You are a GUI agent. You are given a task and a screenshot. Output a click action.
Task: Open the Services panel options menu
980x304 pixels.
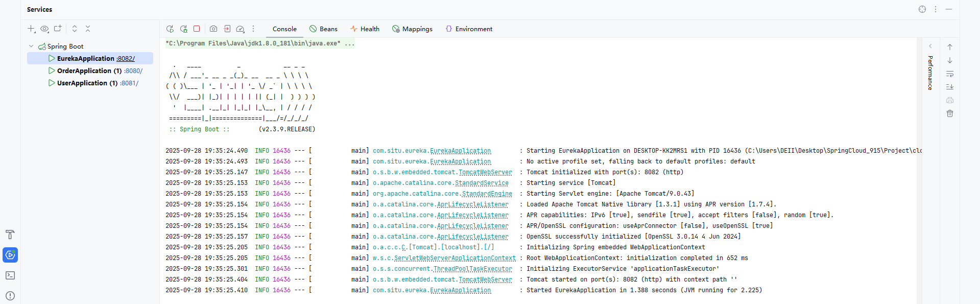936,9
